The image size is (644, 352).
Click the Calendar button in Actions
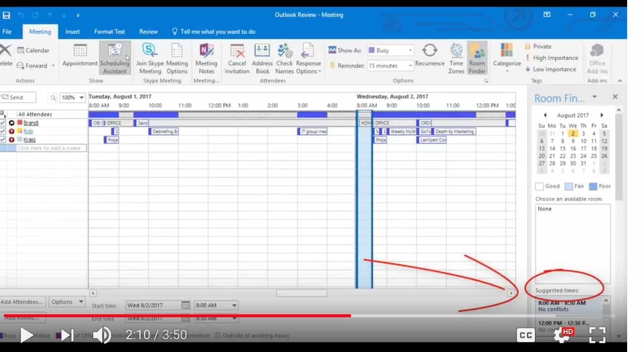click(x=33, y=50)
